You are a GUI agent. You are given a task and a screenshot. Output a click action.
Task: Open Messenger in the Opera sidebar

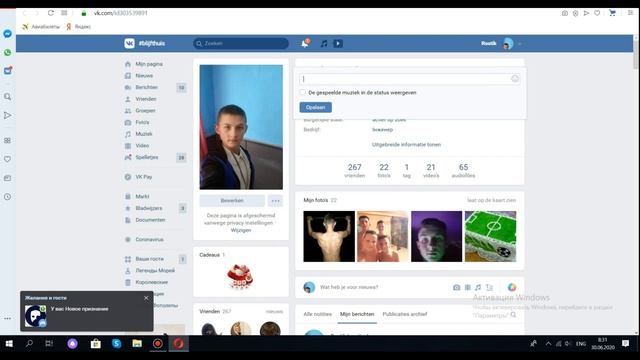tap(7, 34)
